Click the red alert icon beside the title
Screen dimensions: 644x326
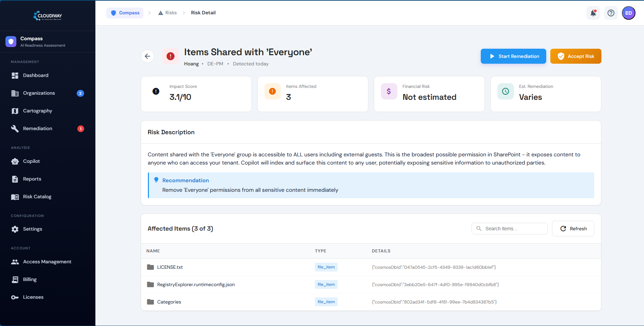tap(171, 56)
